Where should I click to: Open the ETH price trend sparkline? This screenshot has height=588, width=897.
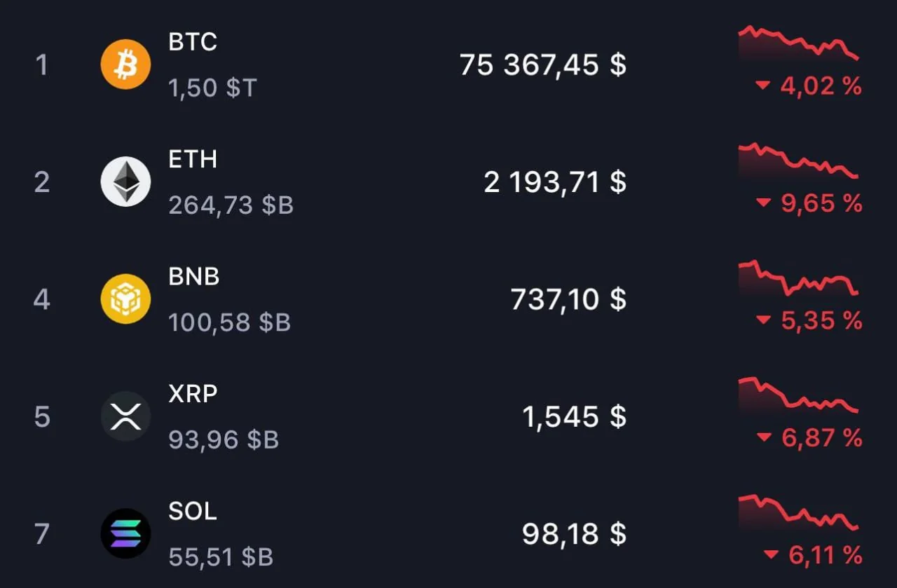(x=798, y=161)
